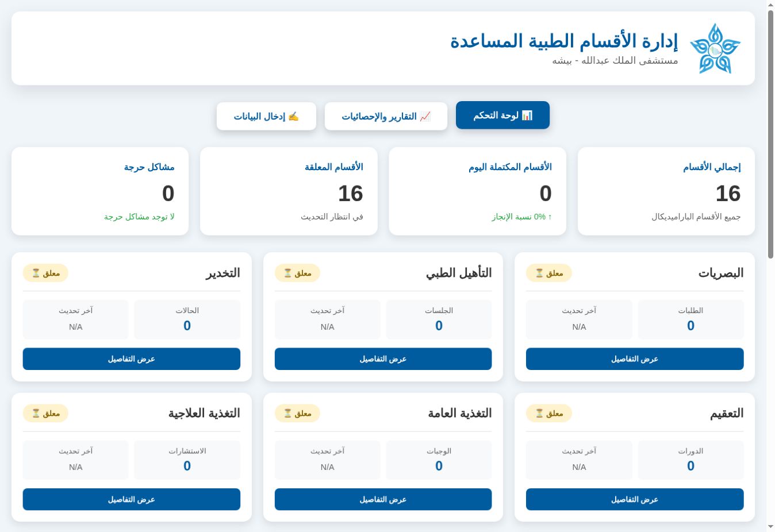
Task: Click the scrollbar up arrow
Action: [x=770, y=5]
